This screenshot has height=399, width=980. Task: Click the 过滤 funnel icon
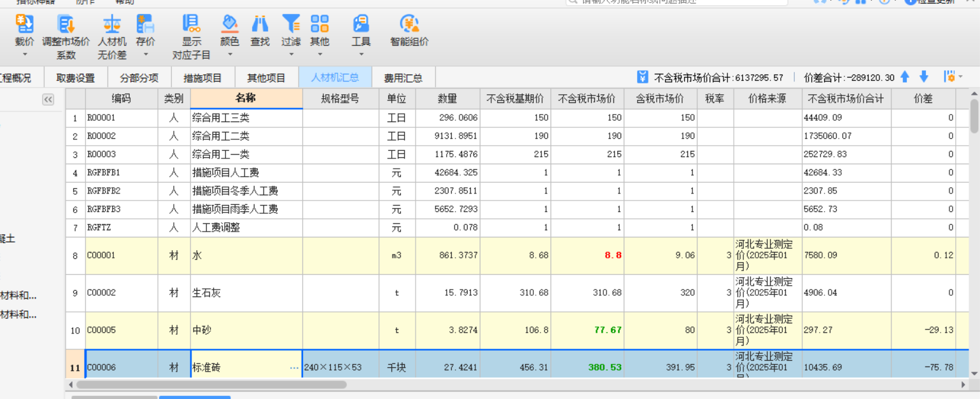pos(291,24)
